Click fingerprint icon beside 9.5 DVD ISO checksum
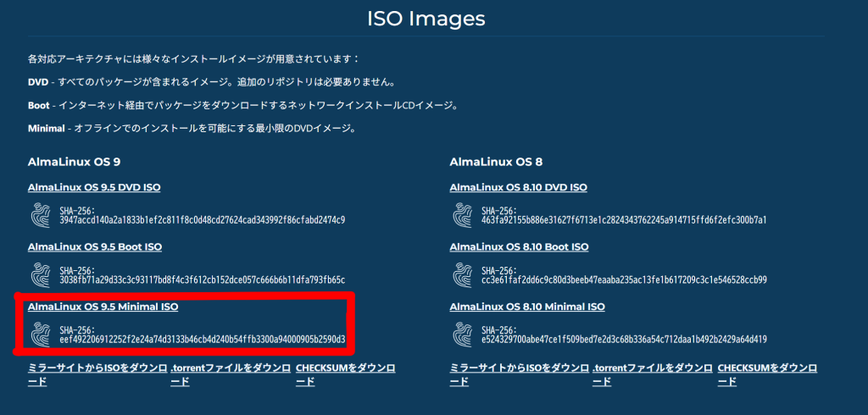Screen dimensions: 868x415 tap(41, 215)
